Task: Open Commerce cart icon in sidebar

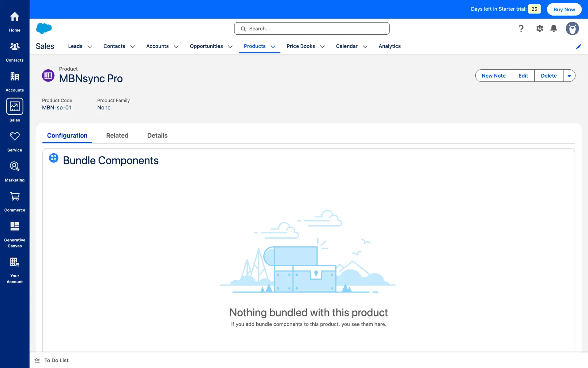Action: click(x=15, y=201)
